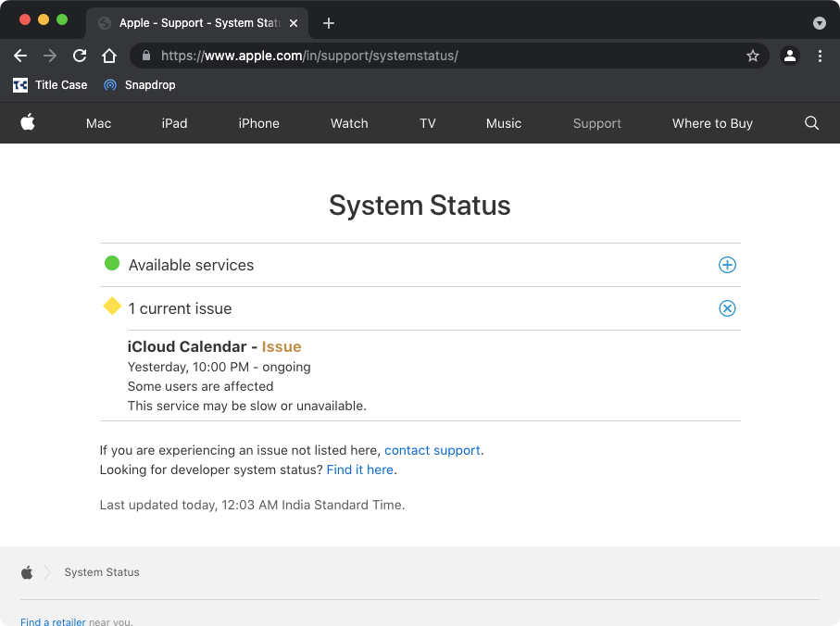Click the Some users are affected text
Viewport: 840px width, 626px height.
[200, 387]
